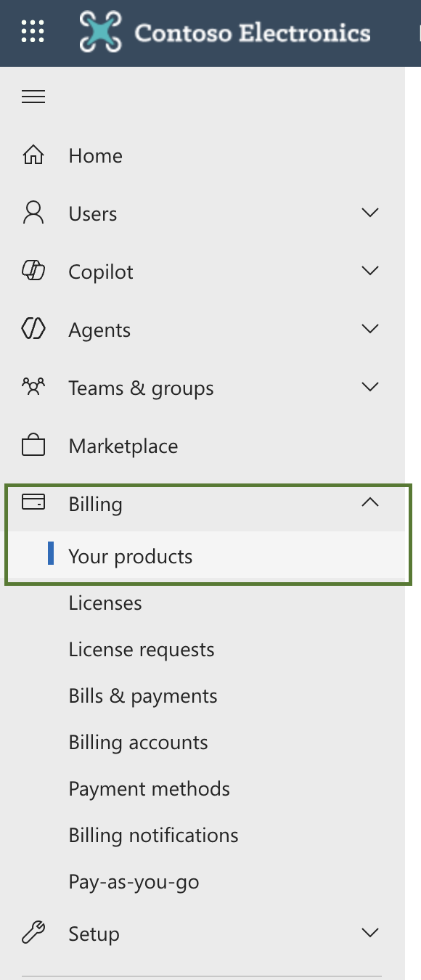Select the Billing menu label
This screenshot has width=421, height=980.
pos(95,505)
